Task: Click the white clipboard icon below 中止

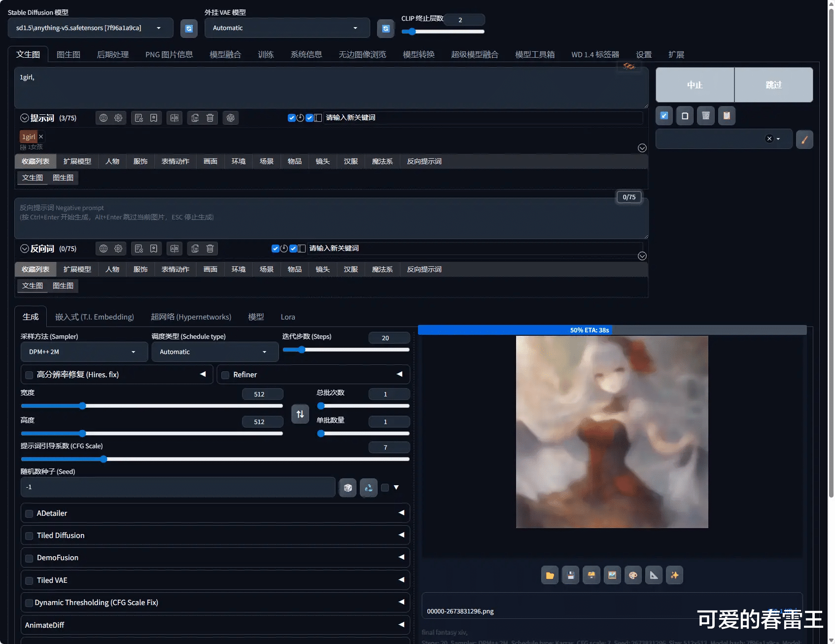Action: pyautogui.click(x=685, y=116)
